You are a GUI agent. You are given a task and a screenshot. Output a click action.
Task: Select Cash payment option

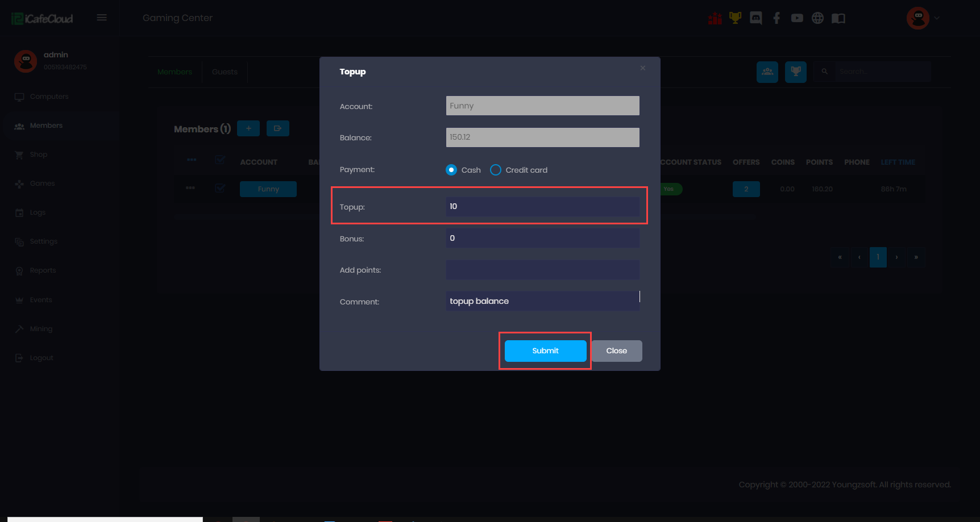451,170
